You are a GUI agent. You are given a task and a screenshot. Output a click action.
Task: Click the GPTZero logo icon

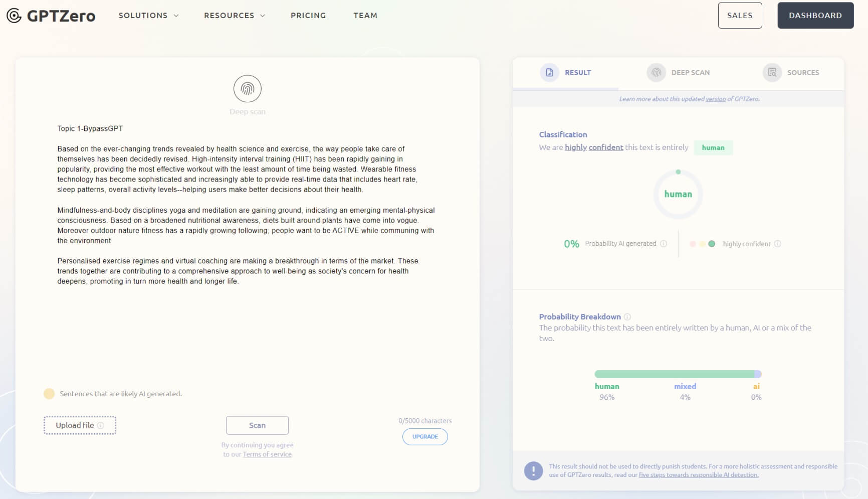[x=14, y=16]
